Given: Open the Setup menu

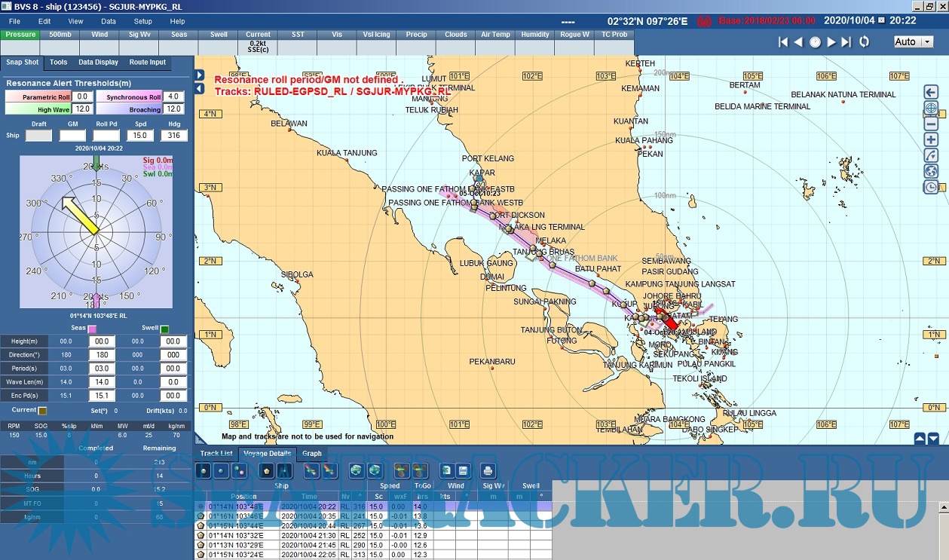Looking at the screenshot, I should pyautogui.click(x=142, y=21).
